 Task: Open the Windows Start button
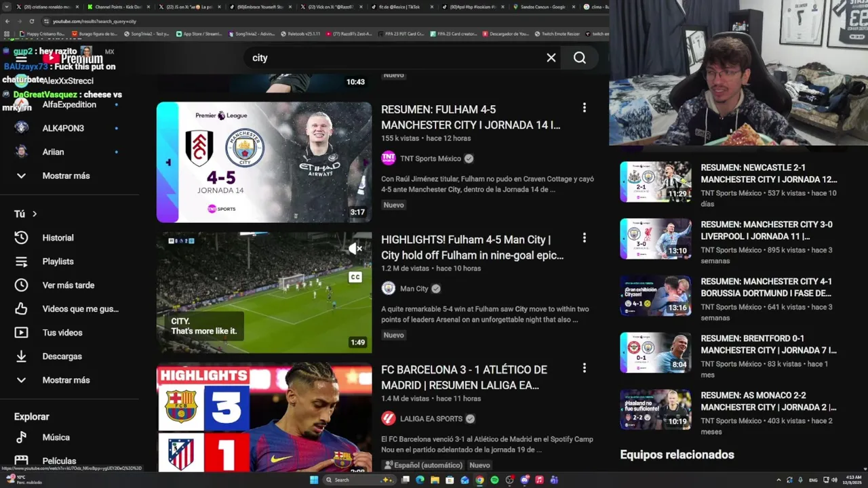314,480
